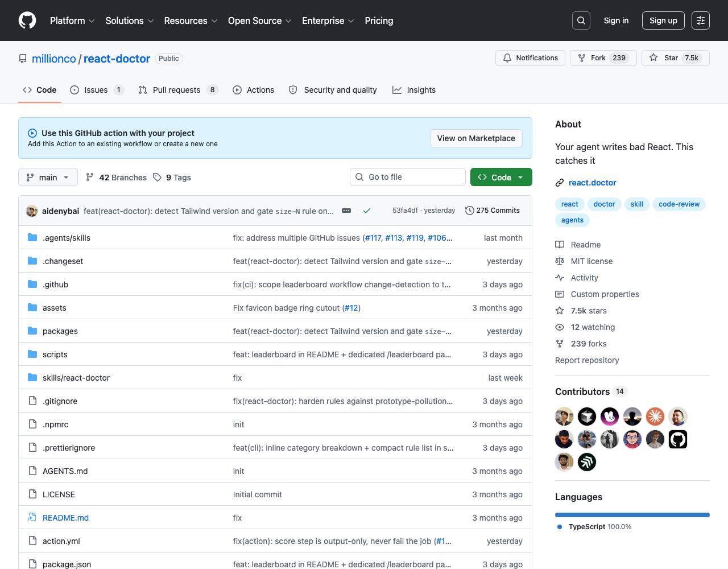This screenshot has width=728, height=569.
Task: Select the Code tab
Action: pyautogui.click(x=40, y=90)
